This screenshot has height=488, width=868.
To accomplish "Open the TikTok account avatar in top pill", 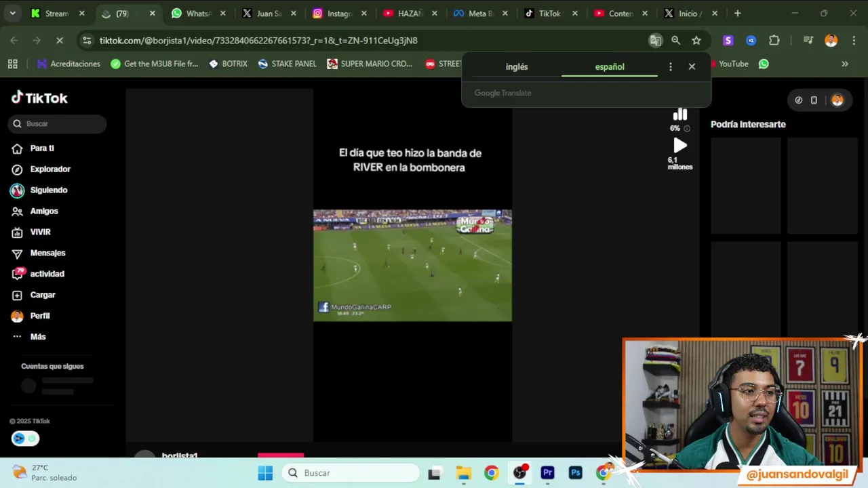I will point(837,100).
